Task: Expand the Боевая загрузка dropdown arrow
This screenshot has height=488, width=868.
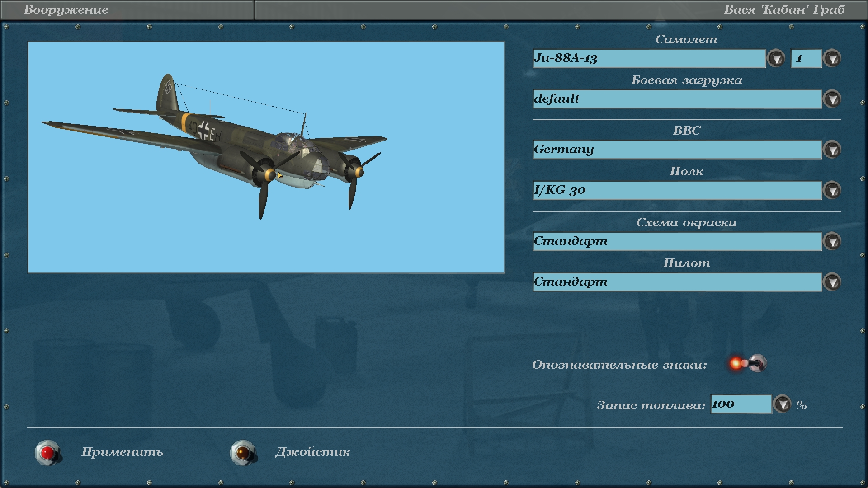Action: click(832, 99)
